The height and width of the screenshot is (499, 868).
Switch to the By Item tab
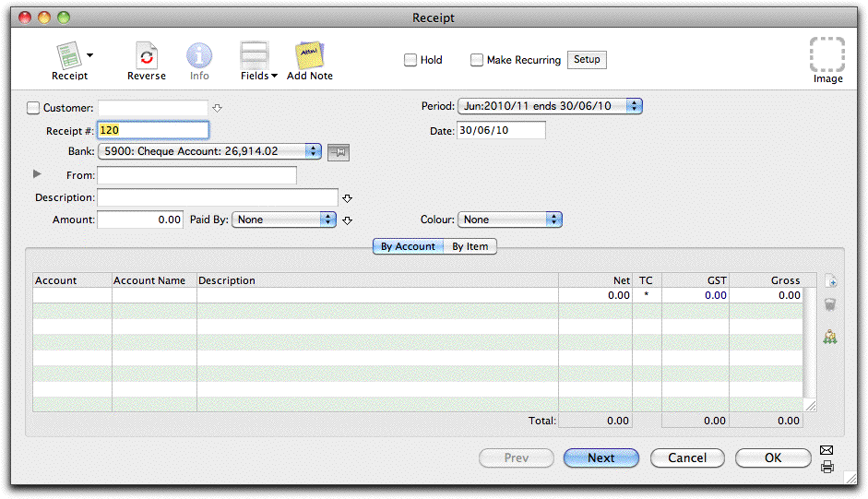(470, 246)
